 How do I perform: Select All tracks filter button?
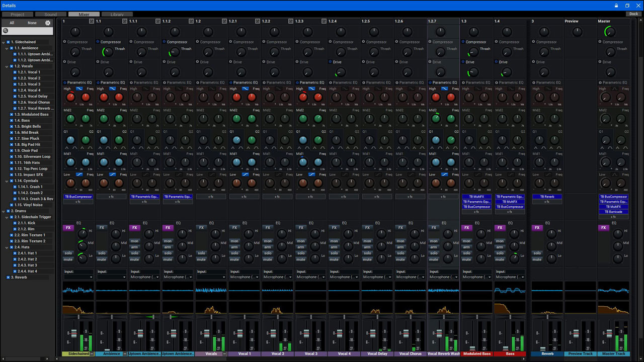pyautogui.click(x=12, y=23)
